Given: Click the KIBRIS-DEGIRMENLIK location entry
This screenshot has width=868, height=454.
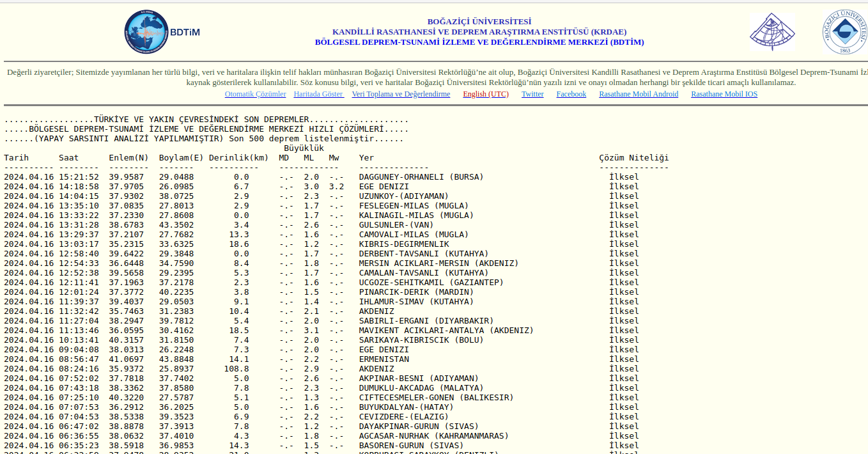Looking at the screenshot, I should point(403,244).
